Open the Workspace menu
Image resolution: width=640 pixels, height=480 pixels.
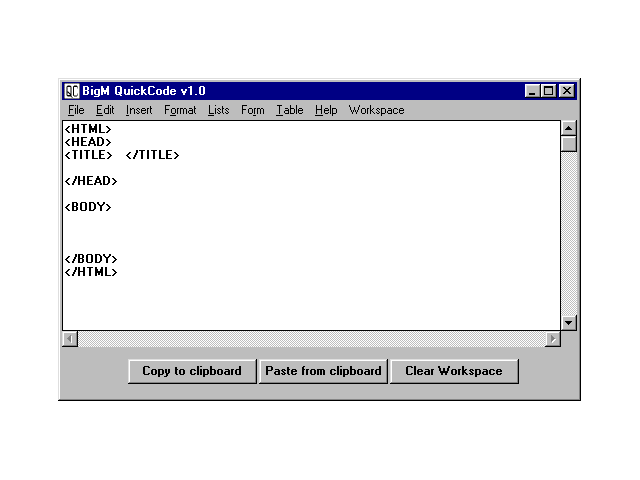376,110
